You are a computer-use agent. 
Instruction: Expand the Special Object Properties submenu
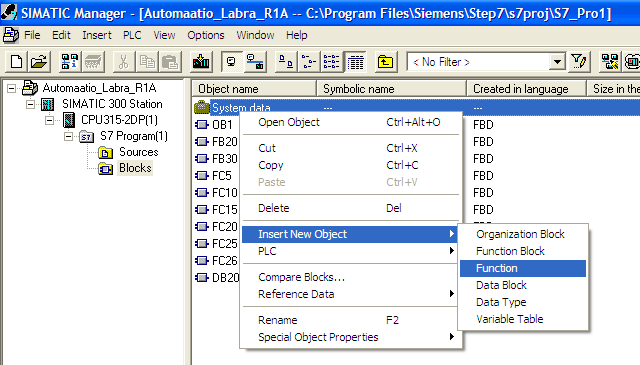tap(351, 337)
